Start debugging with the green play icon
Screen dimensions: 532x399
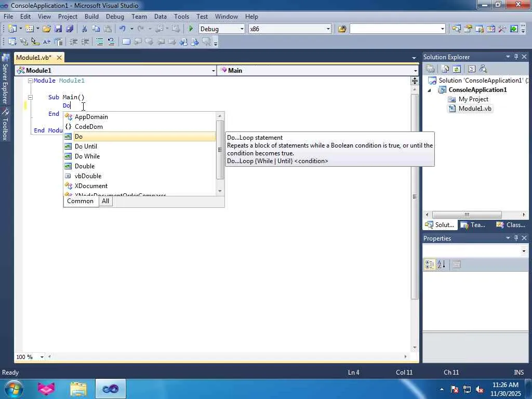click(191, 29)
